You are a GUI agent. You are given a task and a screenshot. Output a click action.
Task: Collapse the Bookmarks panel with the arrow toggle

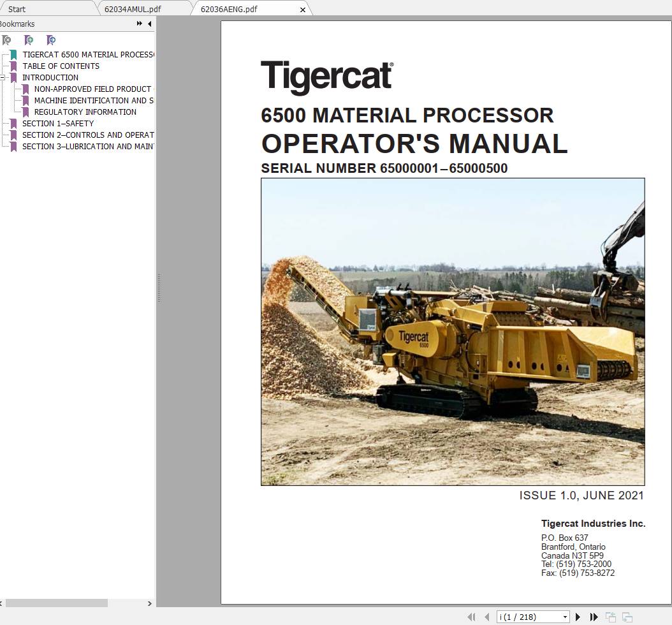pos(149,24)
